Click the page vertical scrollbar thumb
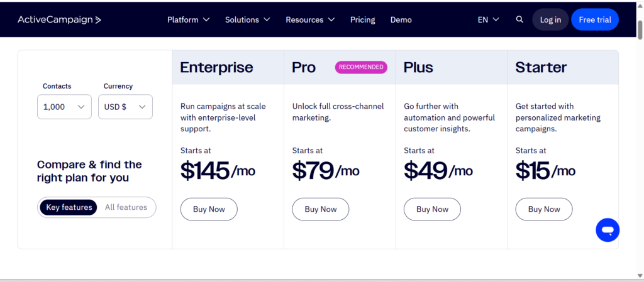This screenshot has height=282, width=644. point(640,29)
